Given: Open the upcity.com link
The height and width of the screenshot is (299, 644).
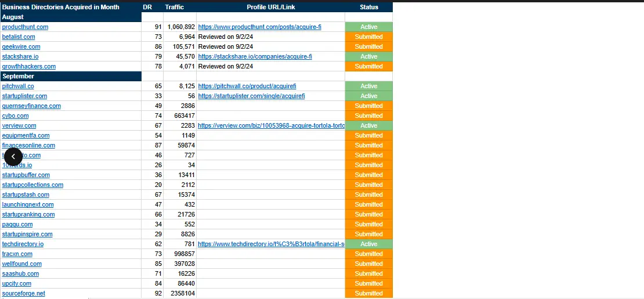Looking at the screenshot, I should (x=16, y=283).
